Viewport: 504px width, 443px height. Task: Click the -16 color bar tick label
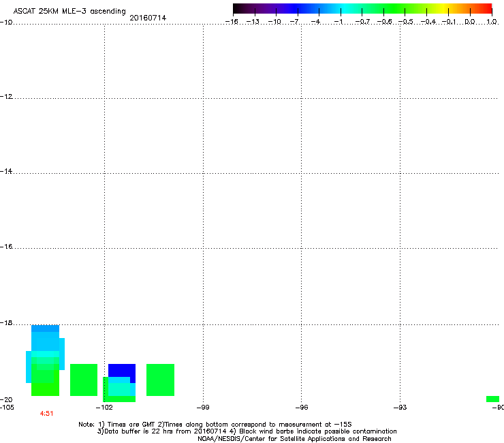pos(232,22)
